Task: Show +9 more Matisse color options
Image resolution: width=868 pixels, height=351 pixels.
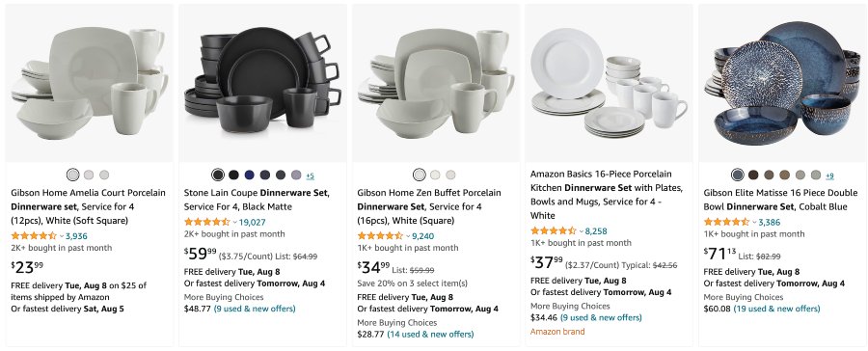Action: coord(829,176)
